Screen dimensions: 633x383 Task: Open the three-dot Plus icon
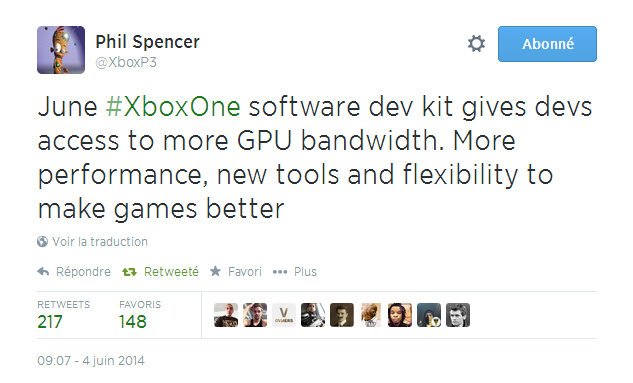click(x=280, y=272)
